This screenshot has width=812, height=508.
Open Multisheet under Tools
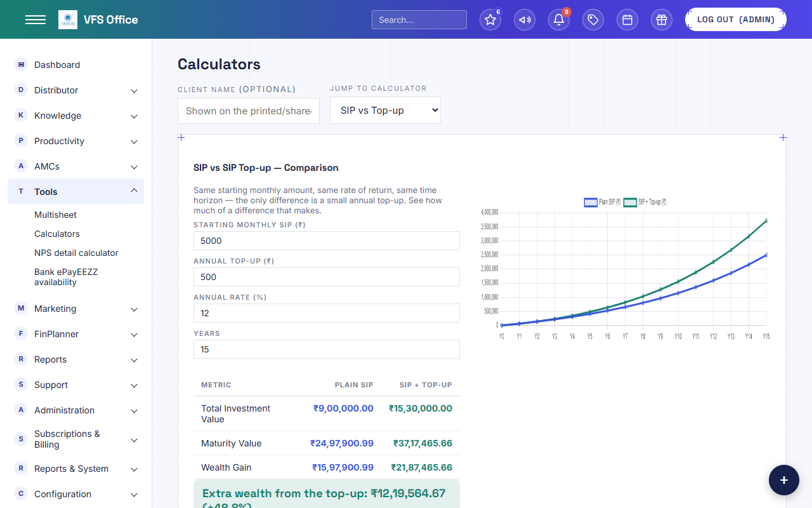click(56, 215)
